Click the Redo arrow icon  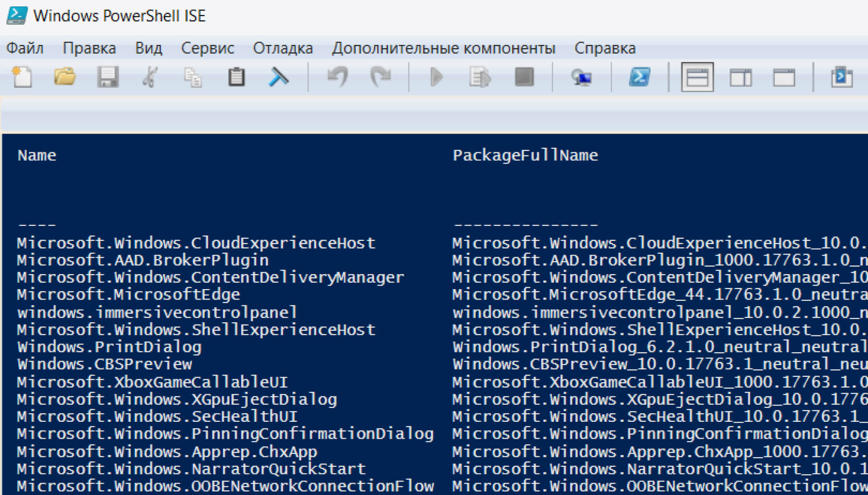click(x=380, y=77)
